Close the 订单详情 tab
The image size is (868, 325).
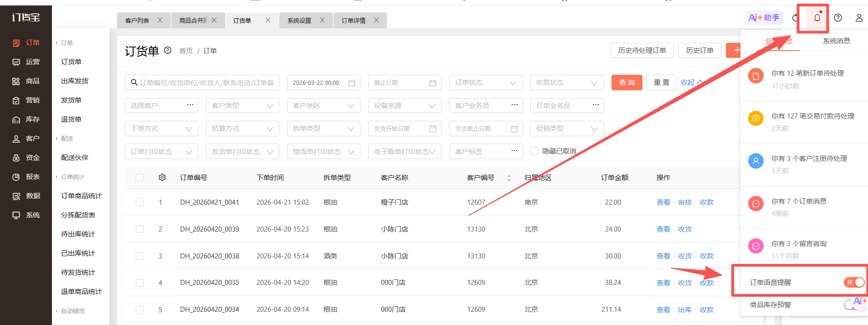coord(376,20)
